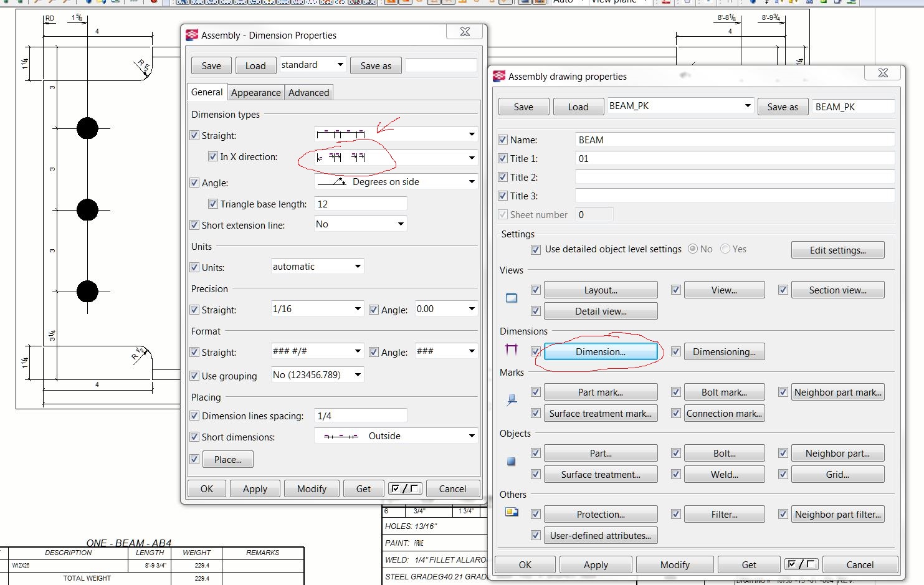
Task: Click the Views section icon
Action: pos(512,298)
